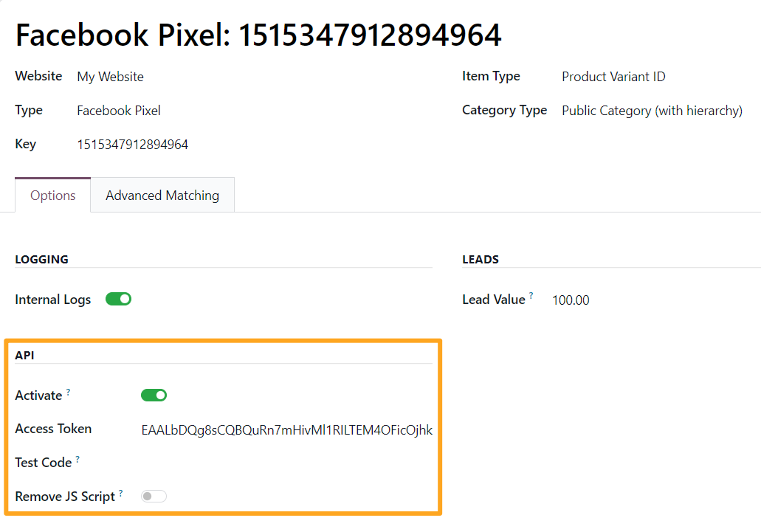Image resolution: width=761 pixels, height=532 pixels.
Task: Click the help icon beside Remove JS Script
Action: [121, 493]
